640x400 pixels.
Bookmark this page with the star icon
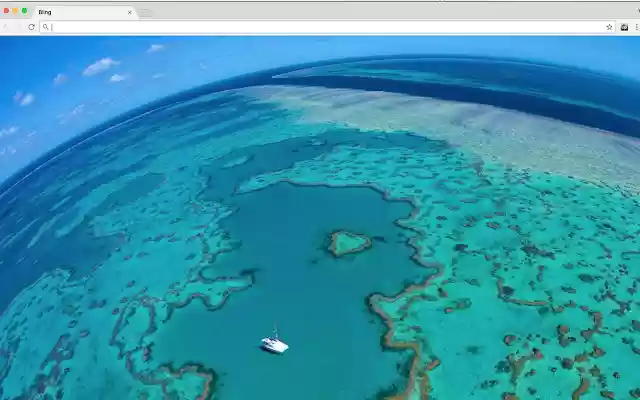click(x=609, y=27)
